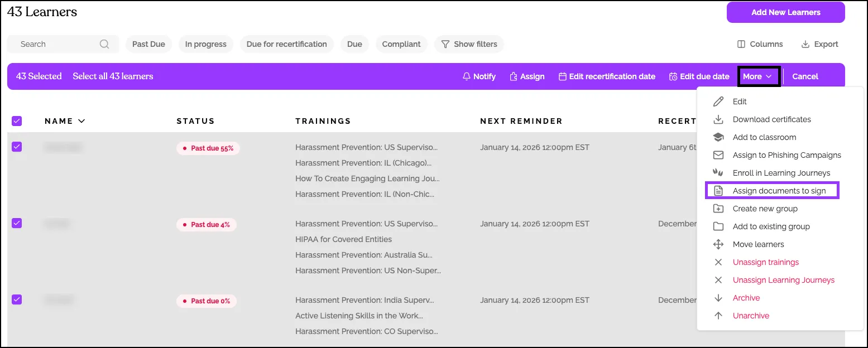Click Add New Learners button
The image size is (868, 348).
(785, 12)
